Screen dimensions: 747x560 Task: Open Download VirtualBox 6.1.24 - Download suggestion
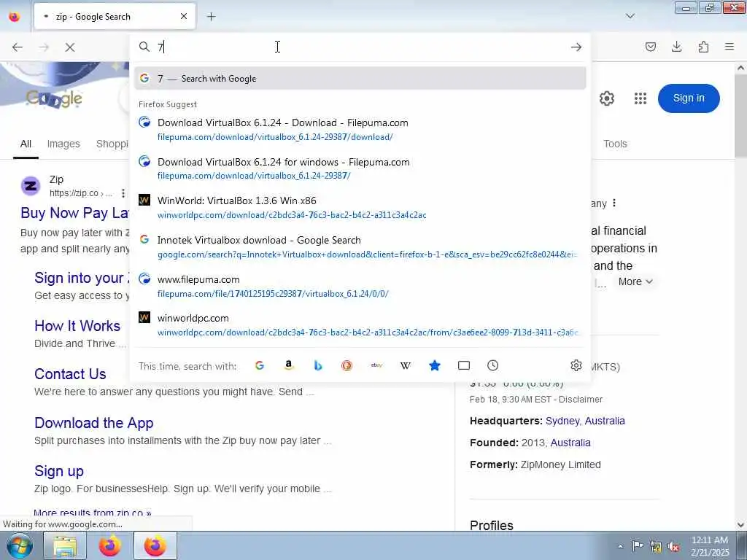pyautogui.click(x=360, y=130)
